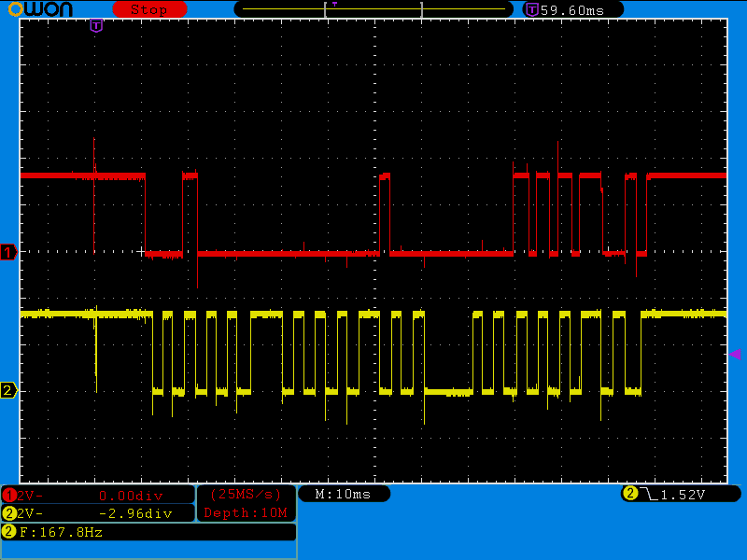Open the M:10ms timebase setting

[x=343, y=494]
